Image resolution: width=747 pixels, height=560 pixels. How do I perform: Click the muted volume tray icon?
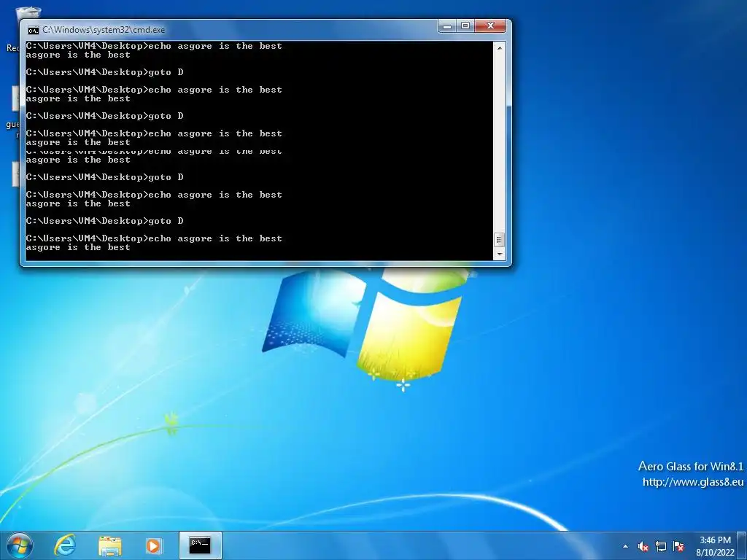coord(643,546)
